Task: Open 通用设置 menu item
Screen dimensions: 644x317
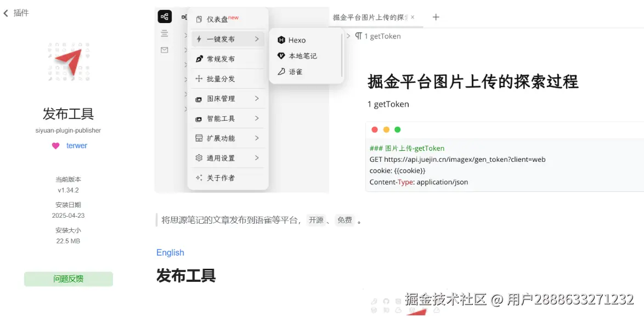Action: [x=228, y=158]
